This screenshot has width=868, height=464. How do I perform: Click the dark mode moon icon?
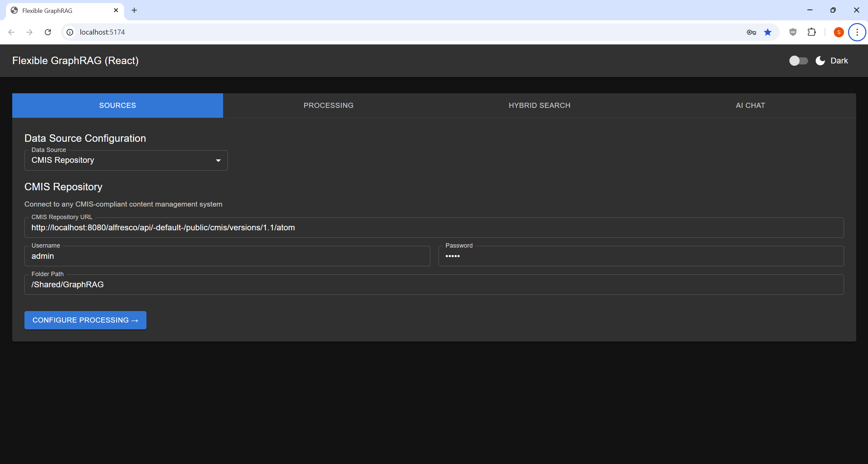click(820, 60)
